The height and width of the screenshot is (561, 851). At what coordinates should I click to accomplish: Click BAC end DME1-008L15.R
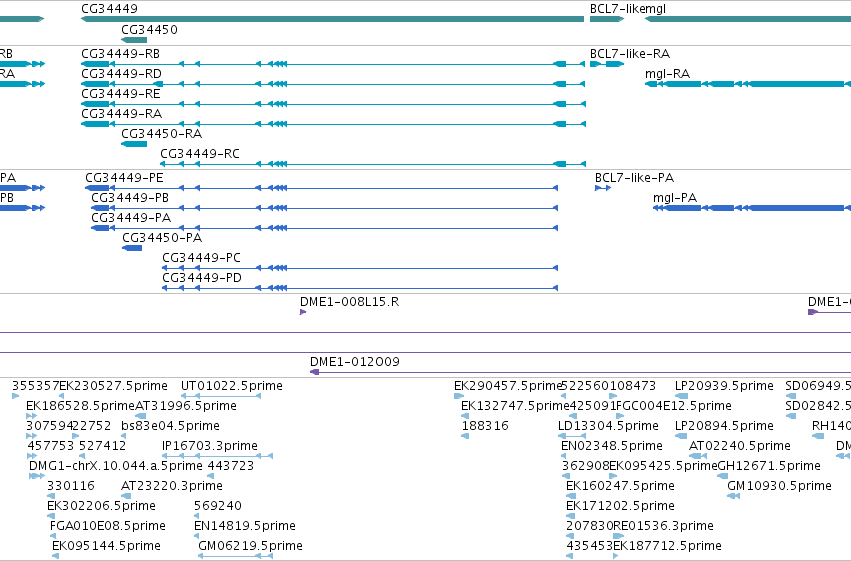[350, 302]
